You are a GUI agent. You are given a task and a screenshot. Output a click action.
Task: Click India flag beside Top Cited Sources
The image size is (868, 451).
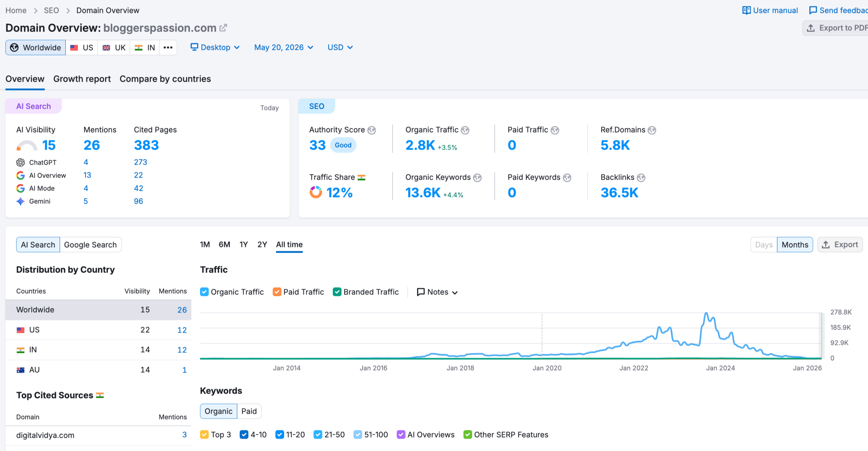[100, 395]
